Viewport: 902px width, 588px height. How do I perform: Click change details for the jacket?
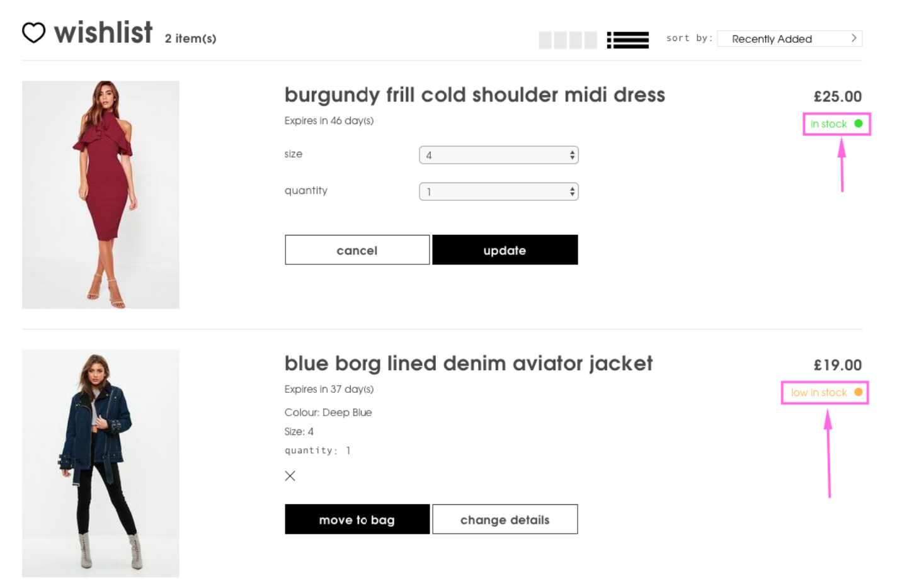tap(505, 519)
